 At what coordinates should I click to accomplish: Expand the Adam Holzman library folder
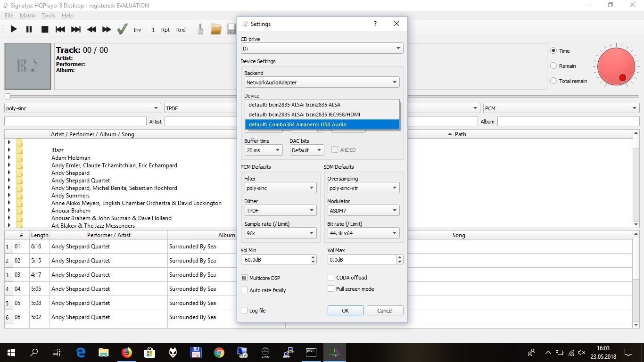(9, 157)
